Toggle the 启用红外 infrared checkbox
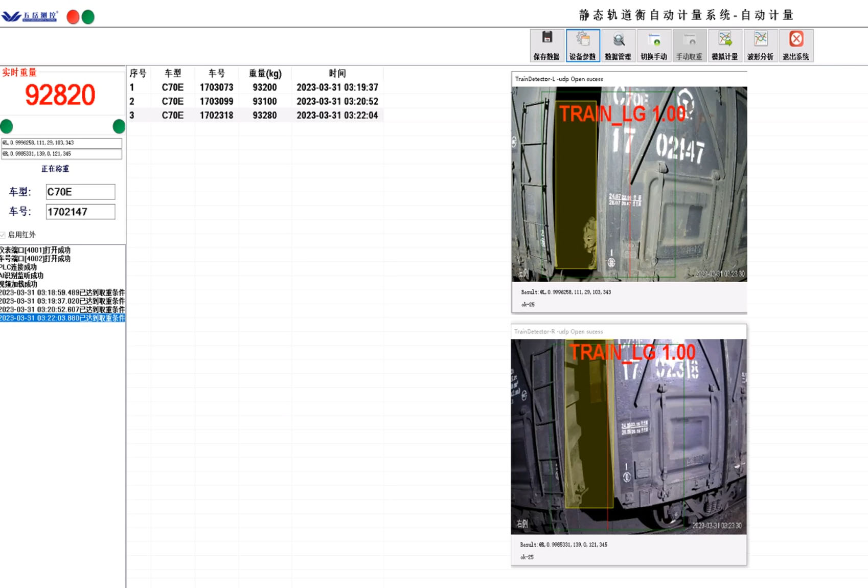Screen dimensions: 868x588 (x=3, y=235)
